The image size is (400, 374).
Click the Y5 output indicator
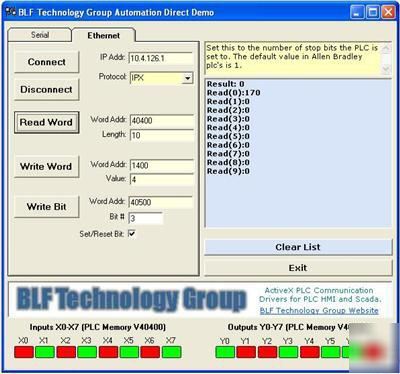[x=331, y=352]
